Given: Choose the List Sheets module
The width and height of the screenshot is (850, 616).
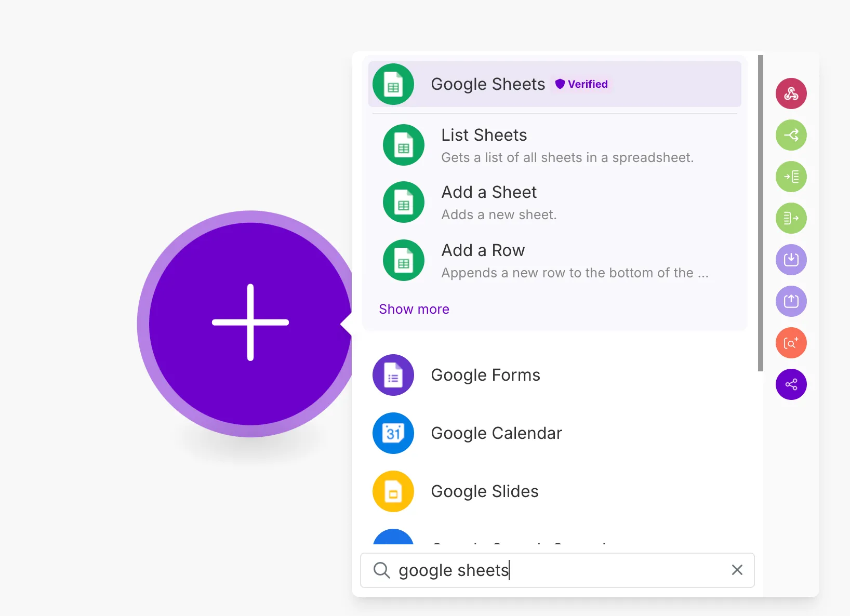Looking at the screenshot, I should click(x=554, y=145).
